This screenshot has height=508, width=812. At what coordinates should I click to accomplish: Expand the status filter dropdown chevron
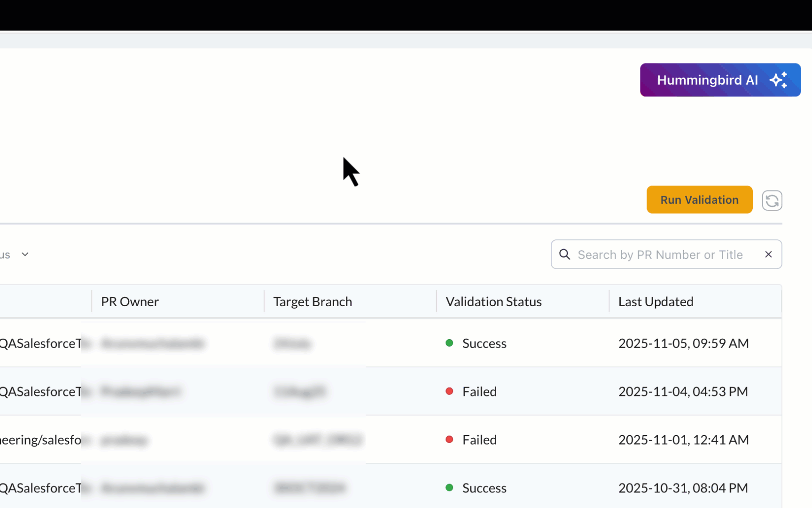25,254
